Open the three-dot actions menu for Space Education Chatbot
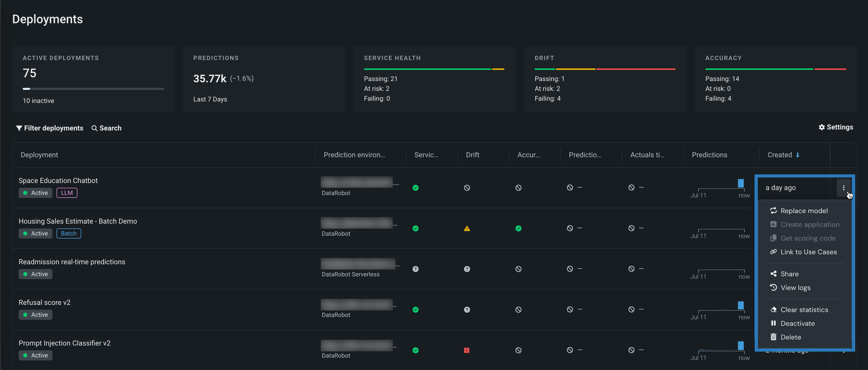Image resolution: width=868 pixels, height=370 pixels. (843, 188)
